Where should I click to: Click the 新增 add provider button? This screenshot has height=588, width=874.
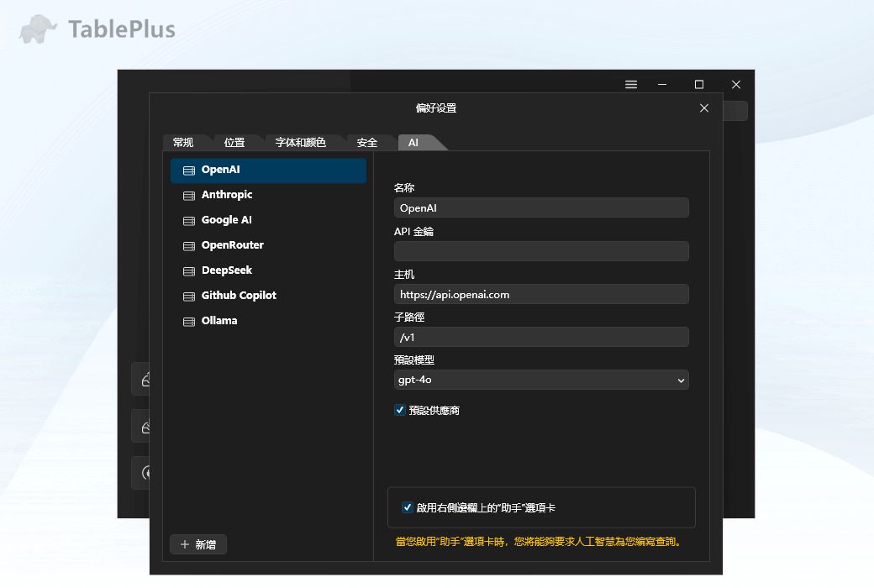click(197, 544)
